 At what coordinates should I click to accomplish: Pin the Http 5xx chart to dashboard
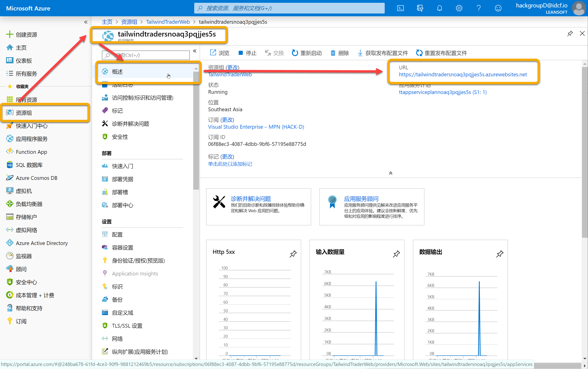click(293, 254)
